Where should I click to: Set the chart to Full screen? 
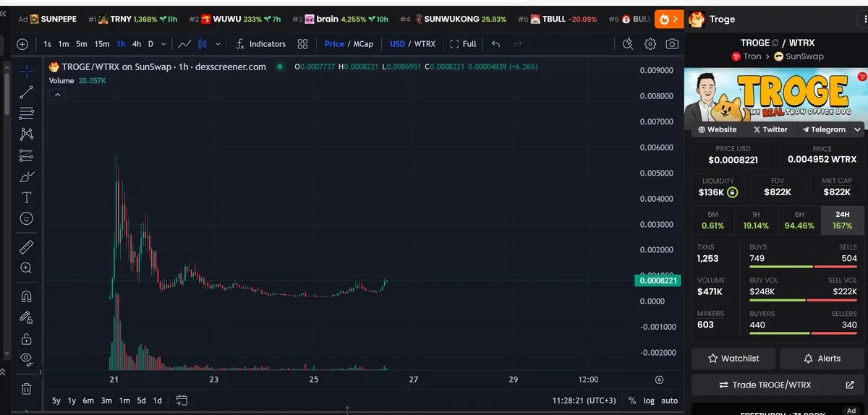tap(463, 44)
